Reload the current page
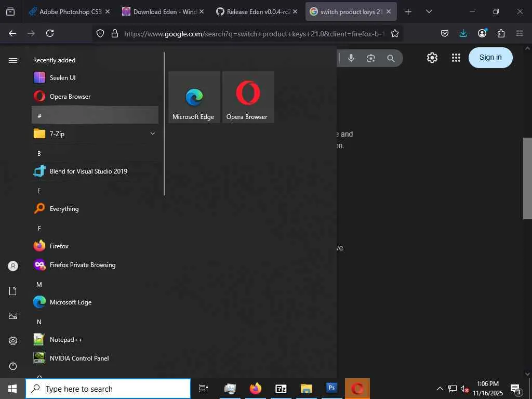This screenshot has height=399, width=532. (50, 33)
